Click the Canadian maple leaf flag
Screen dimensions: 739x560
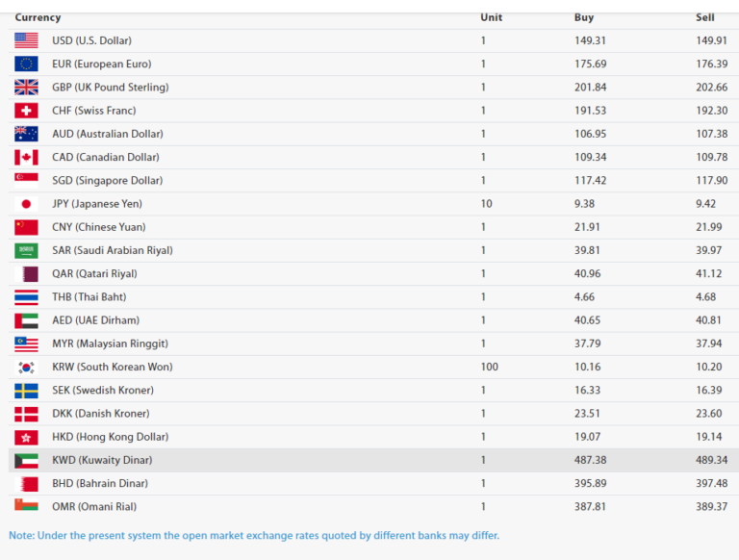26,157
